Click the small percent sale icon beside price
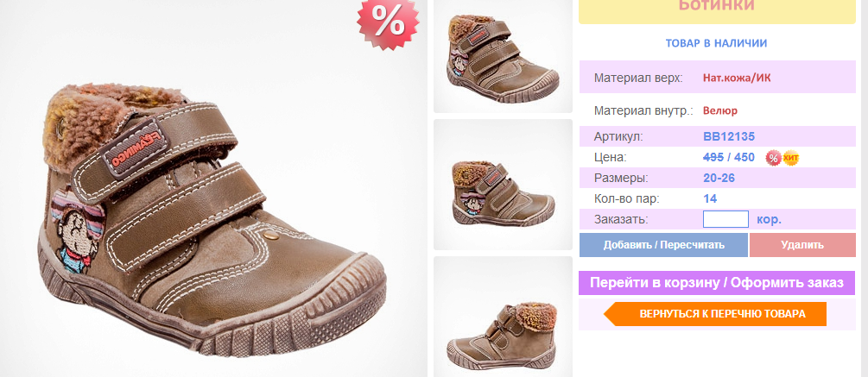 pyautogui.click(x=773, y=158)
